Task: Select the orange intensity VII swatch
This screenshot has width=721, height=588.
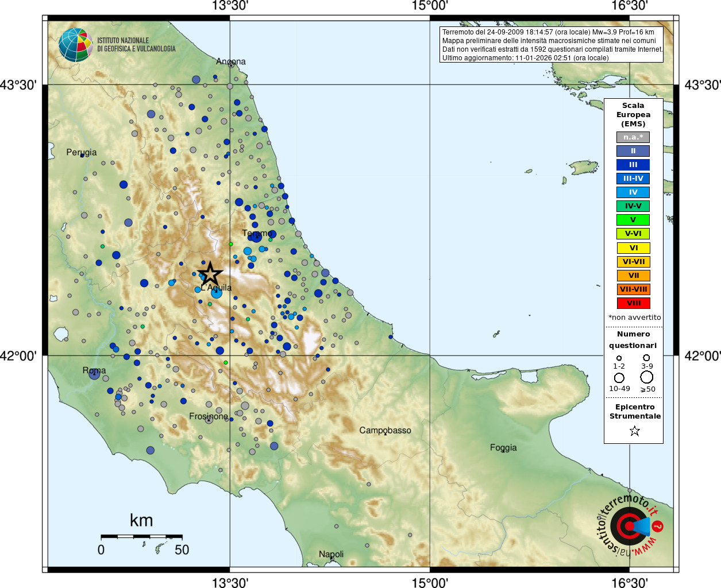Action: coord(633,276)
